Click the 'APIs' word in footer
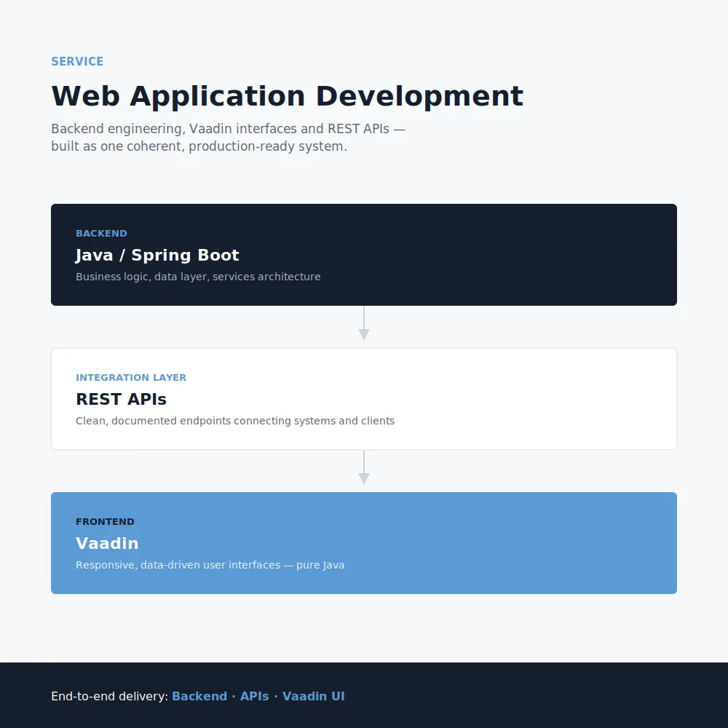 click(254, 697)
